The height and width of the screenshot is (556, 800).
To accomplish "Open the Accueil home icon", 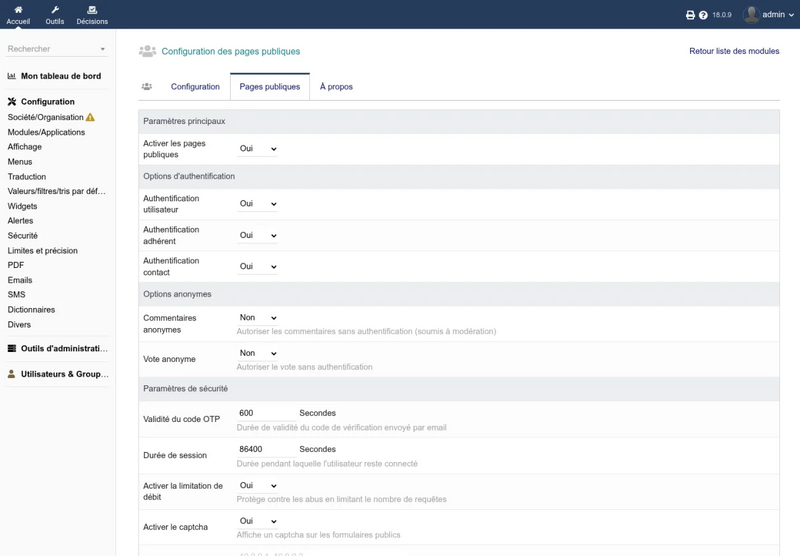I will (x=18, y=10).
